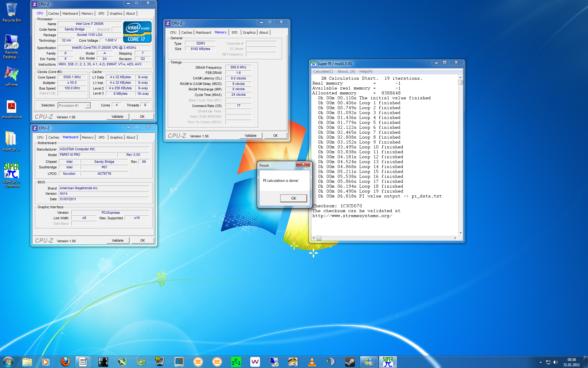Open About...(A) menu in Super PI
This screenshot has height=368, width=588.
(x=346, y=71)
